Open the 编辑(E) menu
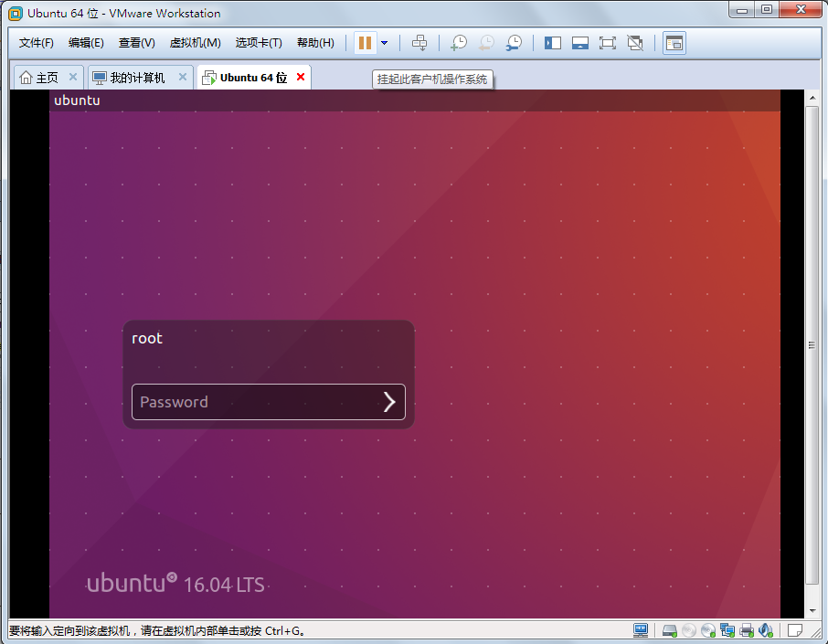 [x=86, y=43]
